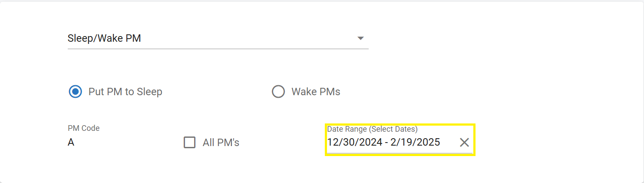
Task: Select the Put PM to Sleep radio circle
Action: click(x=75, y=92)
